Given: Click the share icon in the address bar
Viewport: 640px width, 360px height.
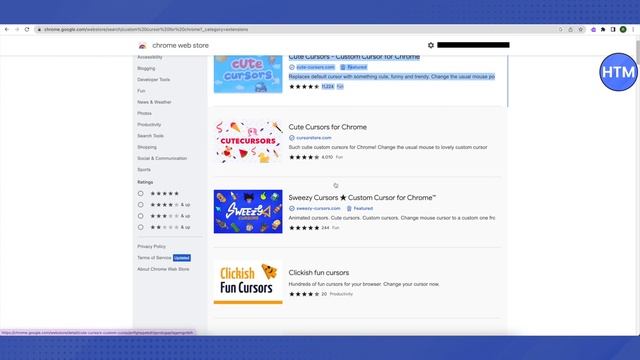Looking at the screenshot, I should tap(570, 29).
